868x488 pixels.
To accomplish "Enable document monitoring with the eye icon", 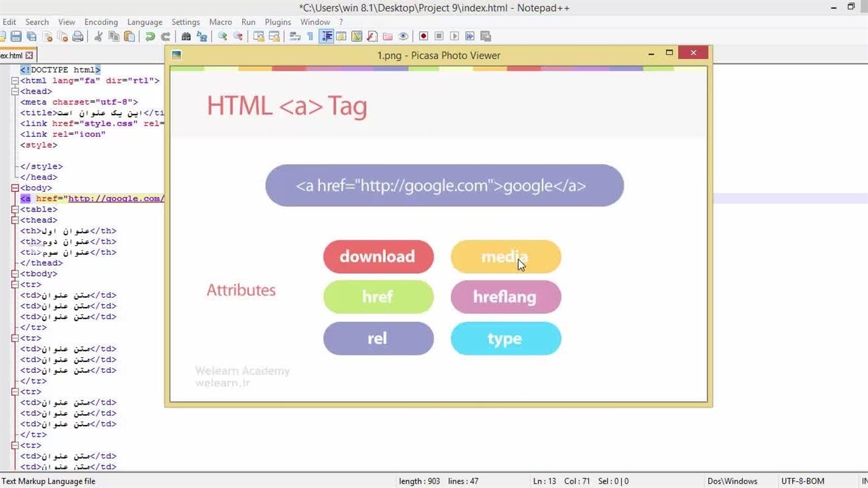I will [403, 36].
